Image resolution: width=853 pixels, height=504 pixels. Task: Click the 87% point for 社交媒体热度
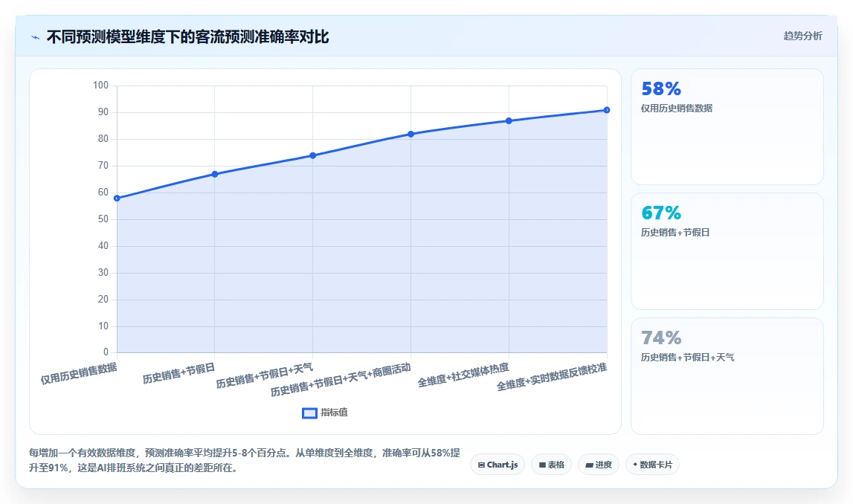pyautogui.click(x=509, y=120)
